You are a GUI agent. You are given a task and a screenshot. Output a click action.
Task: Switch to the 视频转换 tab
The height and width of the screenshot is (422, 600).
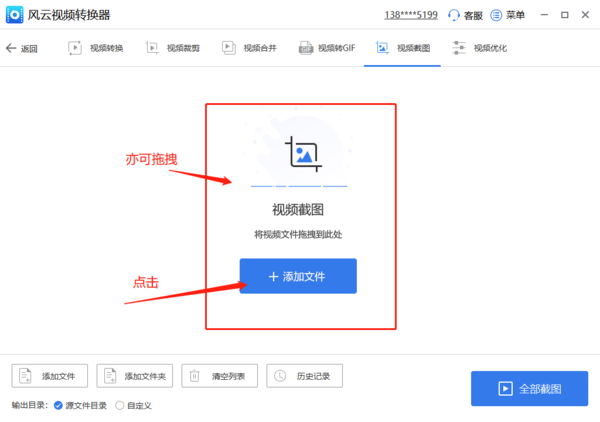pyautogui.click(x=96, y=48)
